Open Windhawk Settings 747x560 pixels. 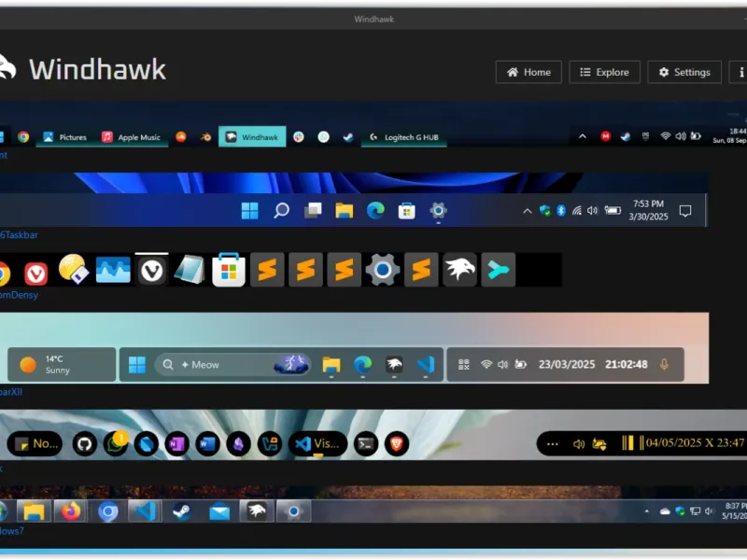click(x=684, y=73)
